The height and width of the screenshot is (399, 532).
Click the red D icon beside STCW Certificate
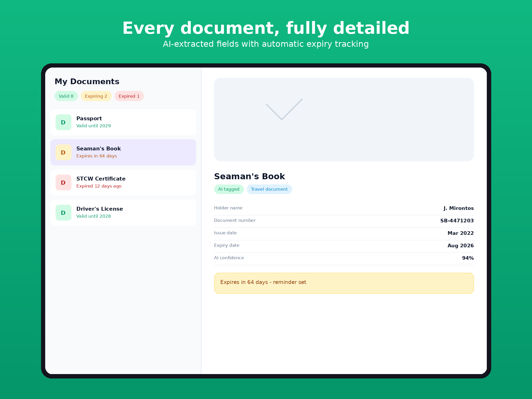point(63,182)
